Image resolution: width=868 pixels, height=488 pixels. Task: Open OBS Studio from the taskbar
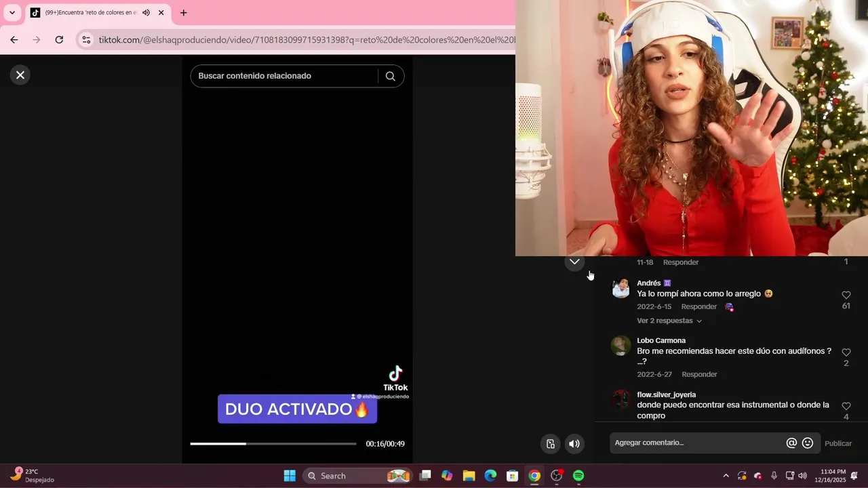click(x=557, y=476)
